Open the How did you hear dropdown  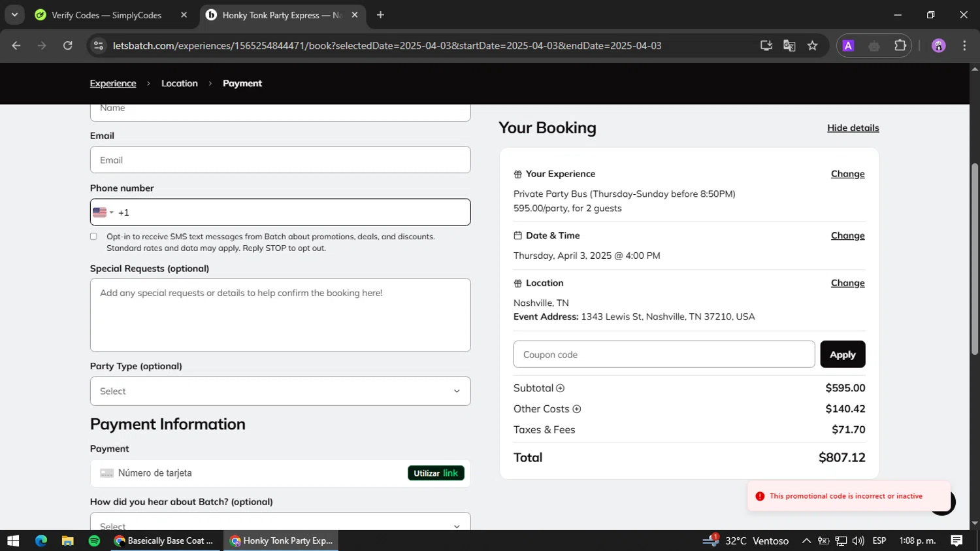(280, 522)
